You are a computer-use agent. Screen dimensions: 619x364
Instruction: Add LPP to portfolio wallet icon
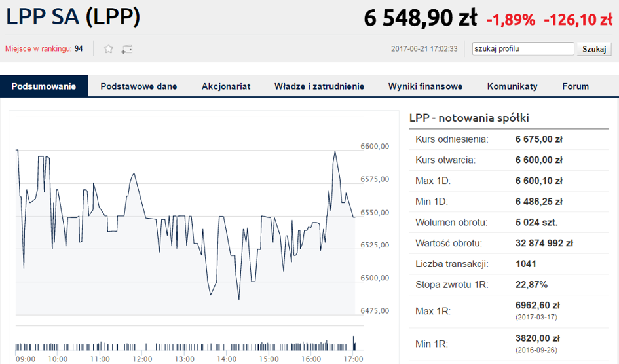coord(126,49)
